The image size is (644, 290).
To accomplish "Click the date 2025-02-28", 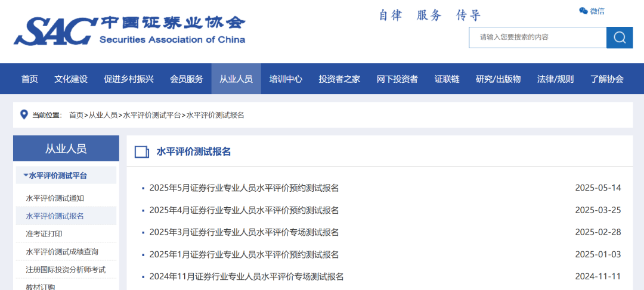I will pos(598,232).
